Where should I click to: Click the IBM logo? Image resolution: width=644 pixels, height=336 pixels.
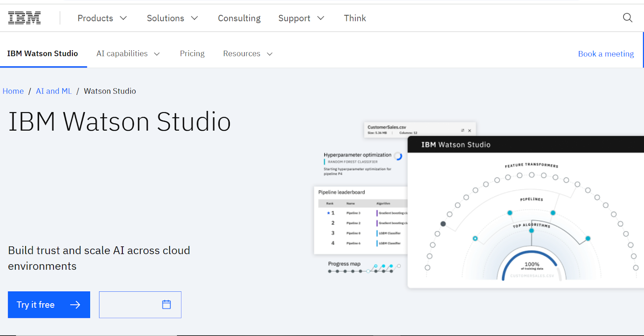click(25, 18)
